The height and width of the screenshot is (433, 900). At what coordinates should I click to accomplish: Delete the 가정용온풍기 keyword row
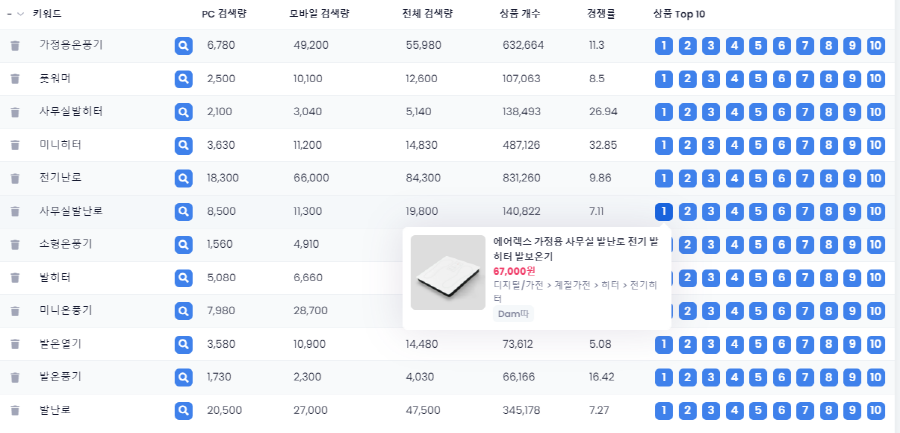point(15,46)
